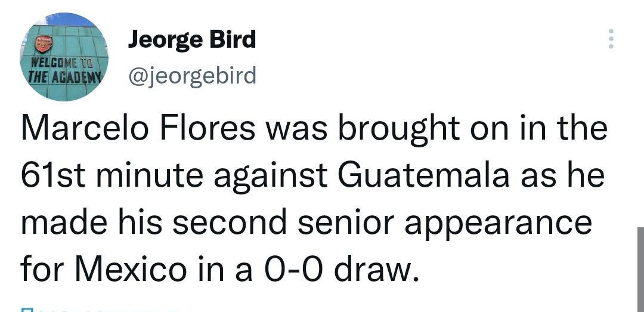Click the gray scrollbar on the right edge
This screenshot has height=312, width=644.
coord(640,268)
